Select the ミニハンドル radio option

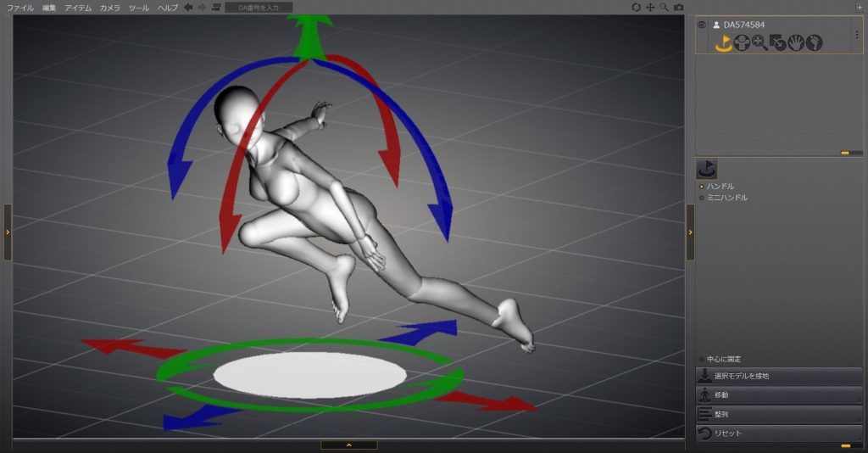click(x=701, y=198)
